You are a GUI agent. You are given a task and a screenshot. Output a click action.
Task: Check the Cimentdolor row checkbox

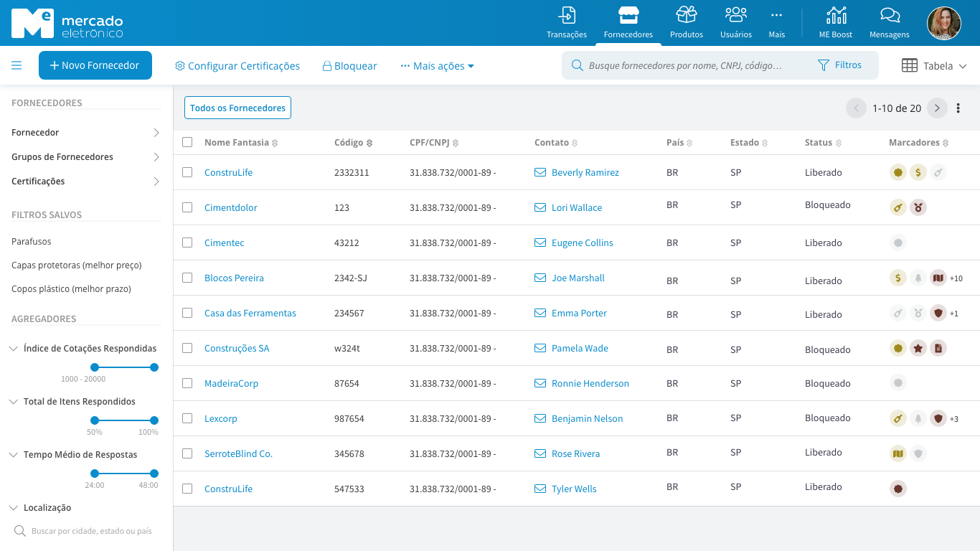pos(187,207)
